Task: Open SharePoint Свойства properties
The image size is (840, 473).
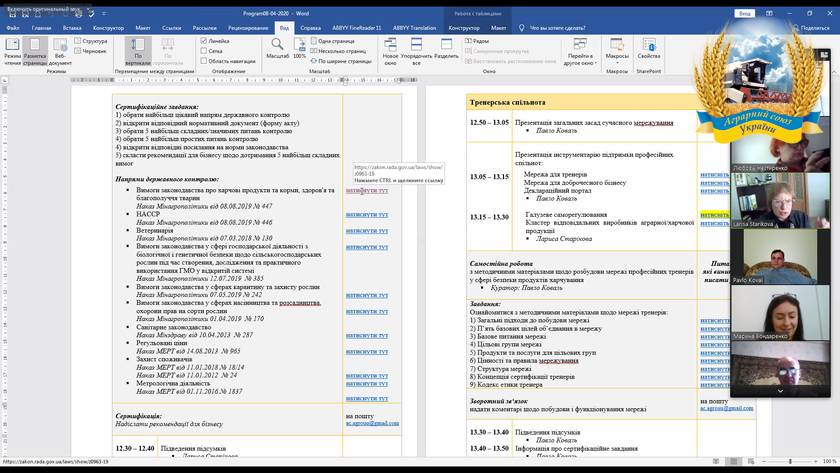Action: click(649, 48)
